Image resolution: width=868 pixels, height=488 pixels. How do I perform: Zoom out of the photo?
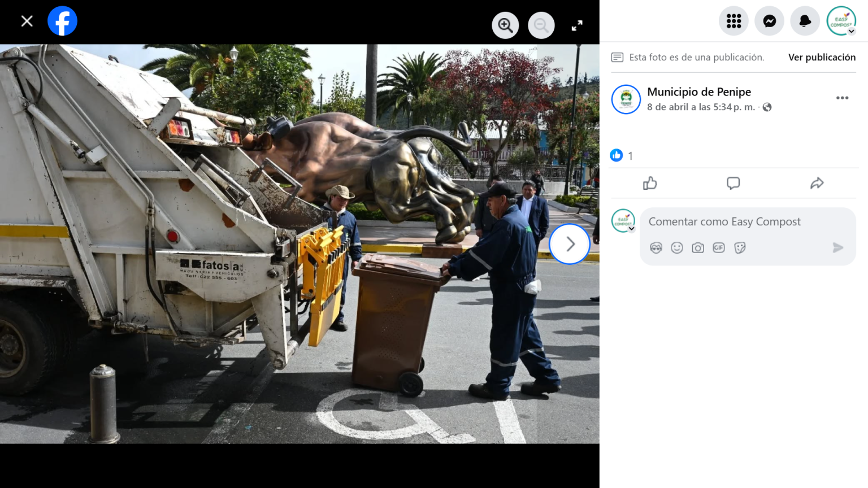[541, 25]
